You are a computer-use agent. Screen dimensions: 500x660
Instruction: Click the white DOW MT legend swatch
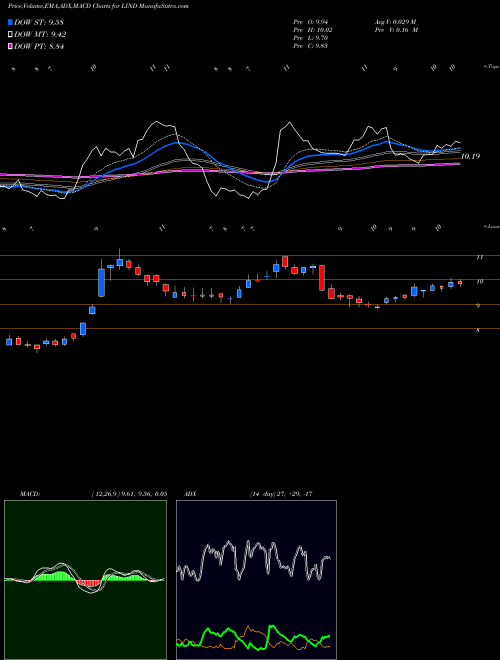click(10, 35)
